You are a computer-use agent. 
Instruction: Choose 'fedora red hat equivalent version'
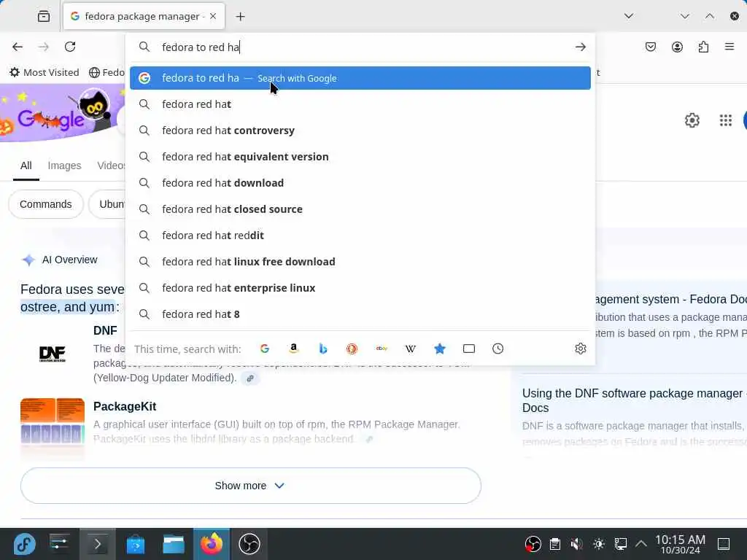coord(360,157)
